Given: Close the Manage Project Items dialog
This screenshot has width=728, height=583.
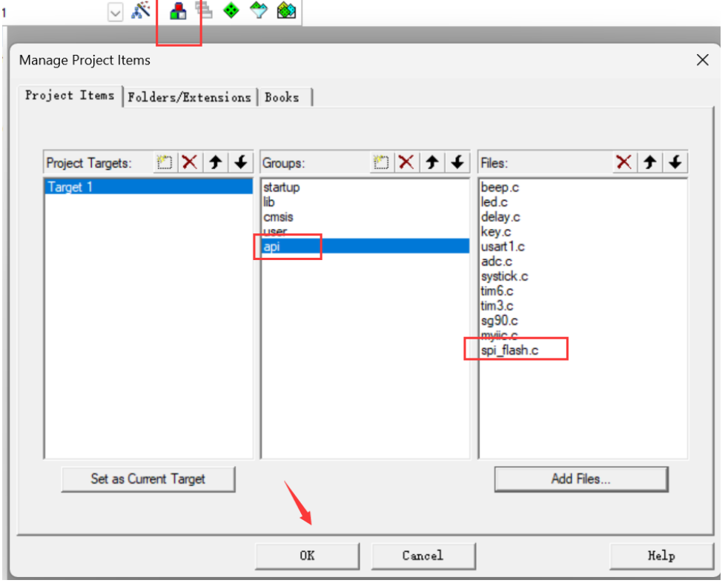Looking at the screenshot, I should point(703,60).
